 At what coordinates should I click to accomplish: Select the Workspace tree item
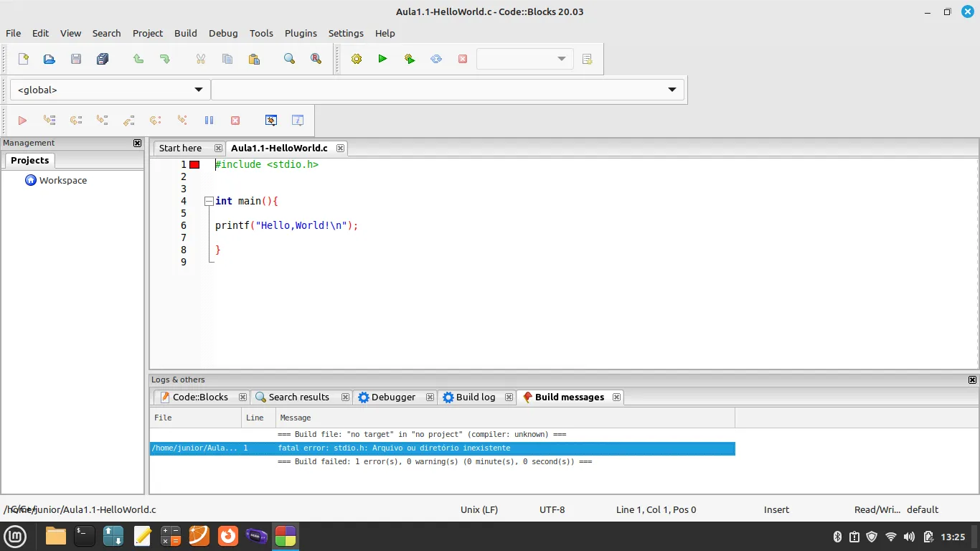click(x=62, y=181)
